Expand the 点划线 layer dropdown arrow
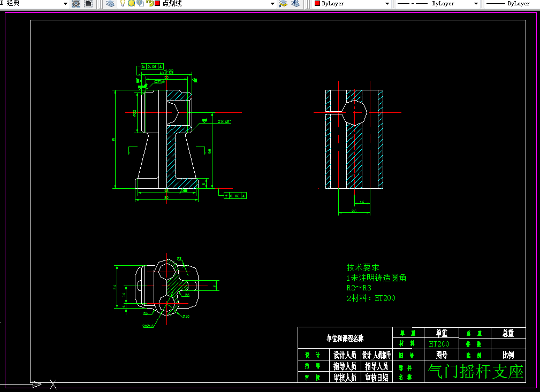The image size is (540, 392). (x=273, y=4)
